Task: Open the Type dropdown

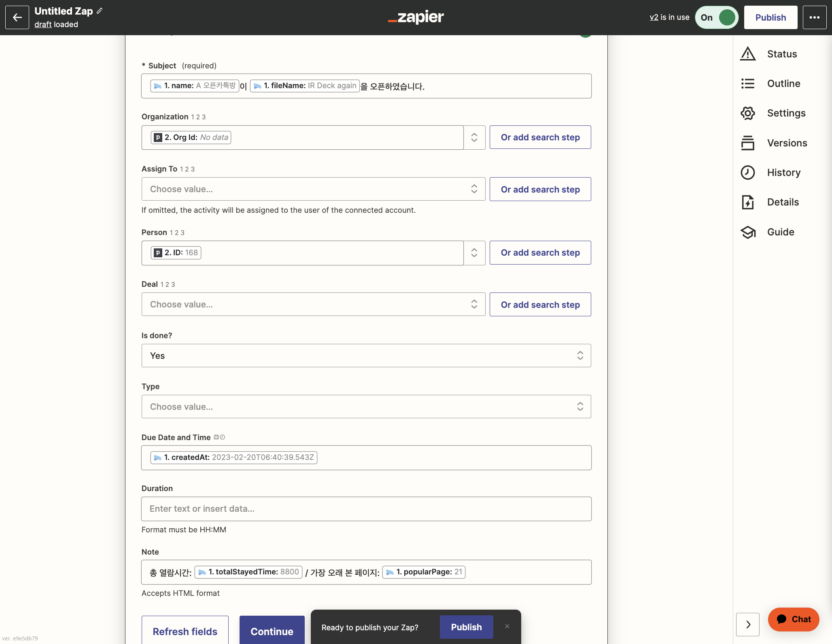Action: (366, 407)
